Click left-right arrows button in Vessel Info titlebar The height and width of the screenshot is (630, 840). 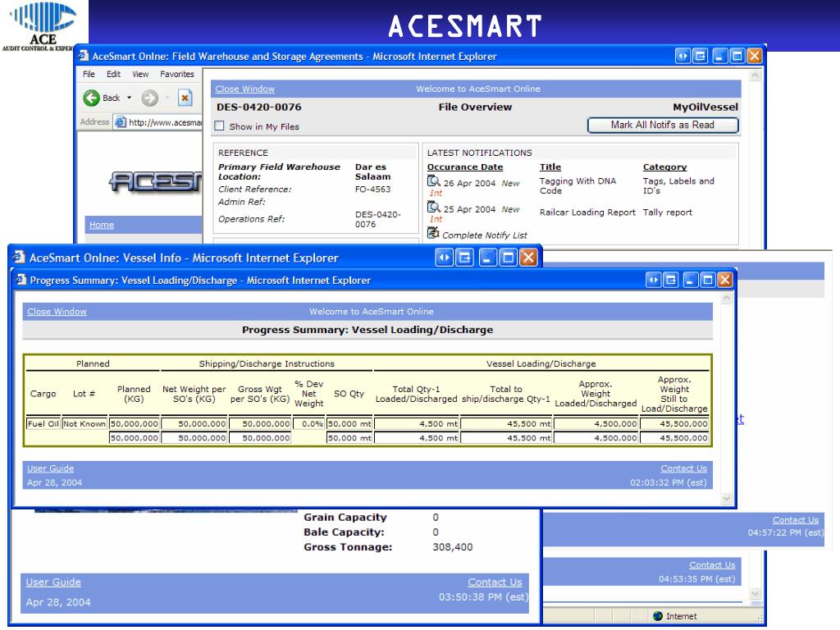pos(444,258)
